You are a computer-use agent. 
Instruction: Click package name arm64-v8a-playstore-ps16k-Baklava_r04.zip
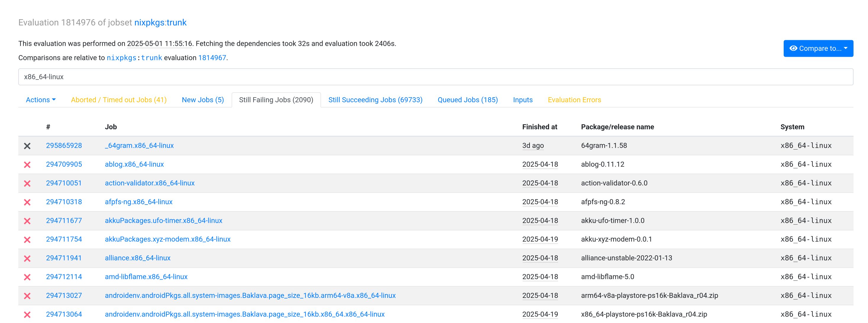point(649,296)
